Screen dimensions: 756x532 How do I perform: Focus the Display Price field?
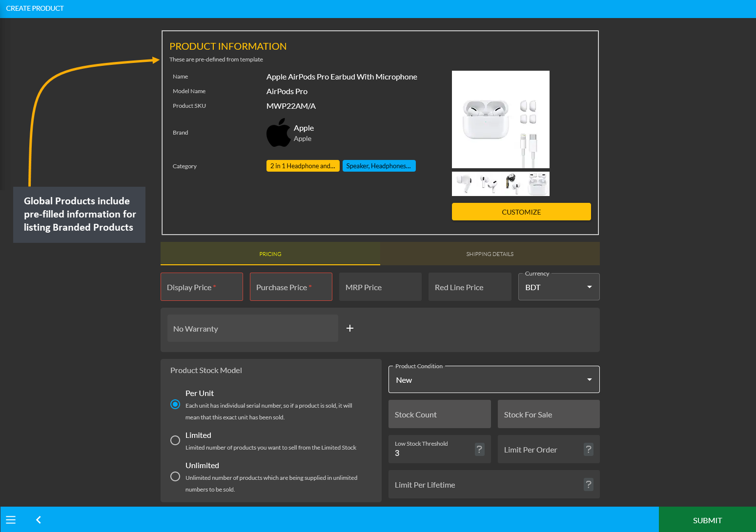202,287
